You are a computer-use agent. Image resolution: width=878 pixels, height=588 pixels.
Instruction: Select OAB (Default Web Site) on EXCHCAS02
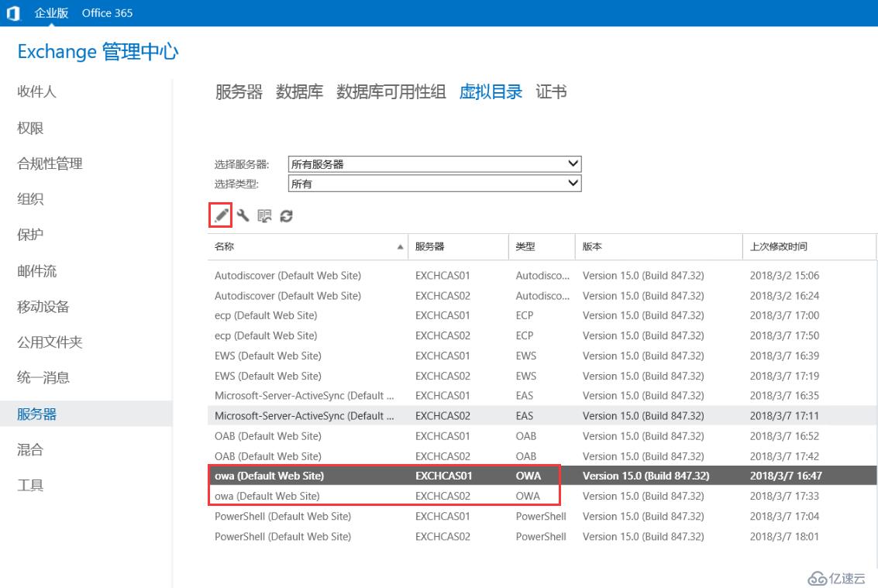pyautogui.click(x=542, y=456)
